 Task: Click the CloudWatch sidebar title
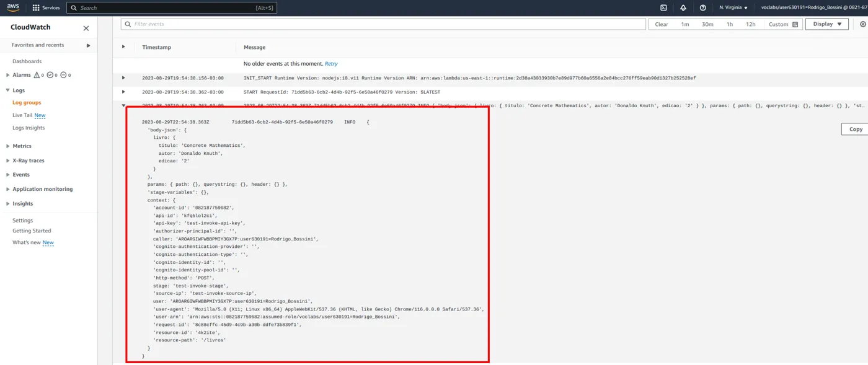30,27
